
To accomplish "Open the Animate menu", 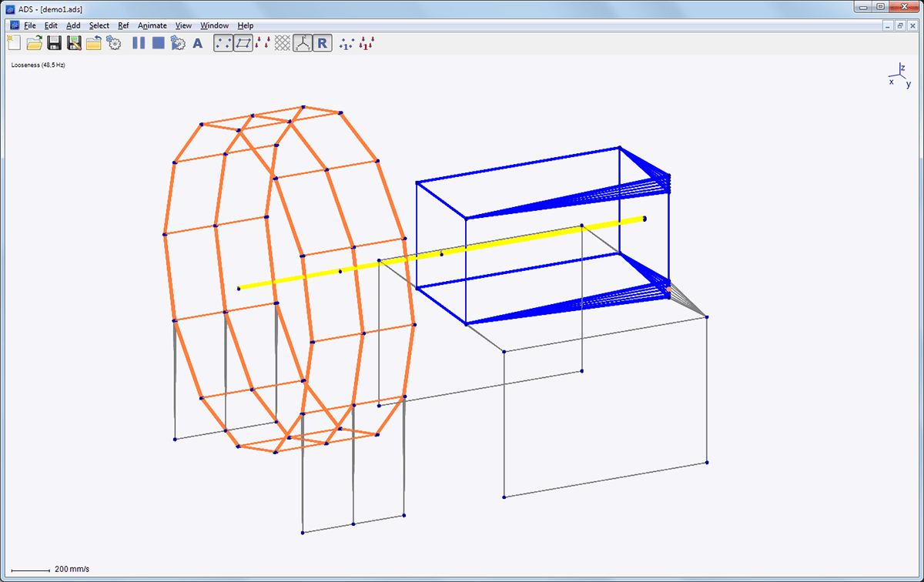I will pos(152,25).
